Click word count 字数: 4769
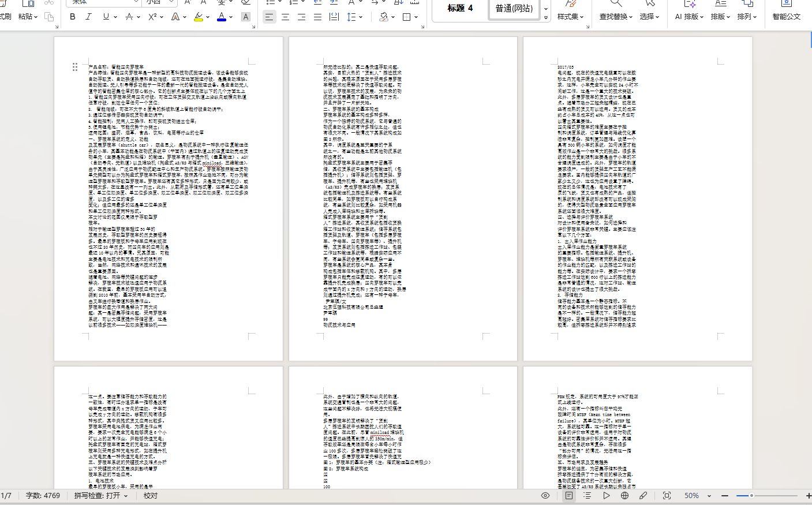This screenshot has width=812, height=505. click(43, 495)
